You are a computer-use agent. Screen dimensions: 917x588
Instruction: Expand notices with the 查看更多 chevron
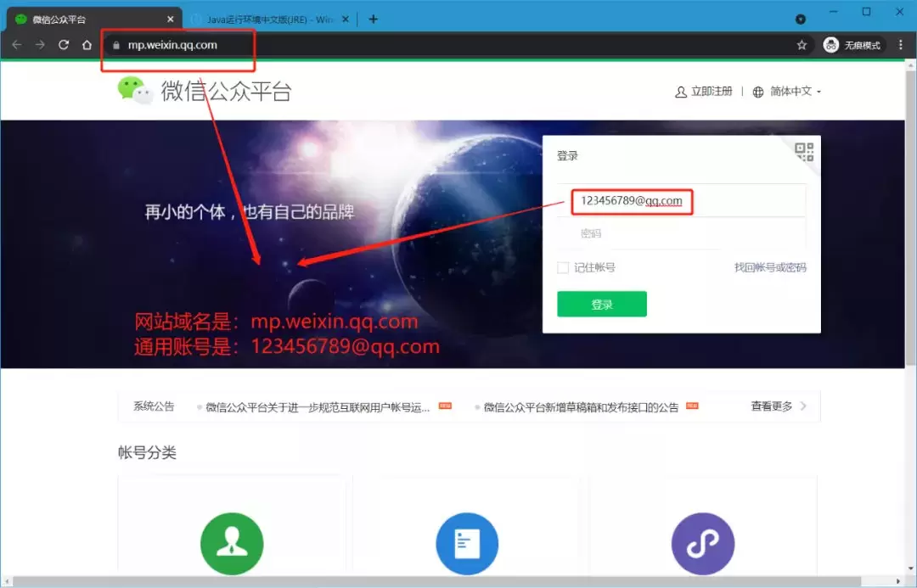click(x=803, y=406)
